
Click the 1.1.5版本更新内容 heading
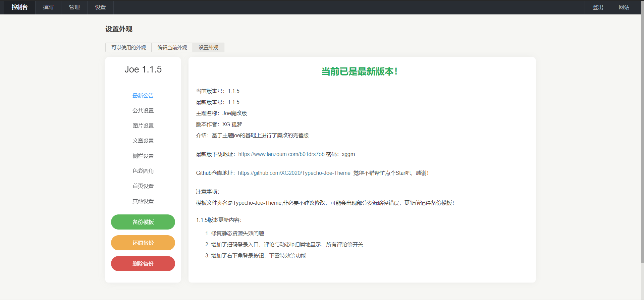[219, 220]
